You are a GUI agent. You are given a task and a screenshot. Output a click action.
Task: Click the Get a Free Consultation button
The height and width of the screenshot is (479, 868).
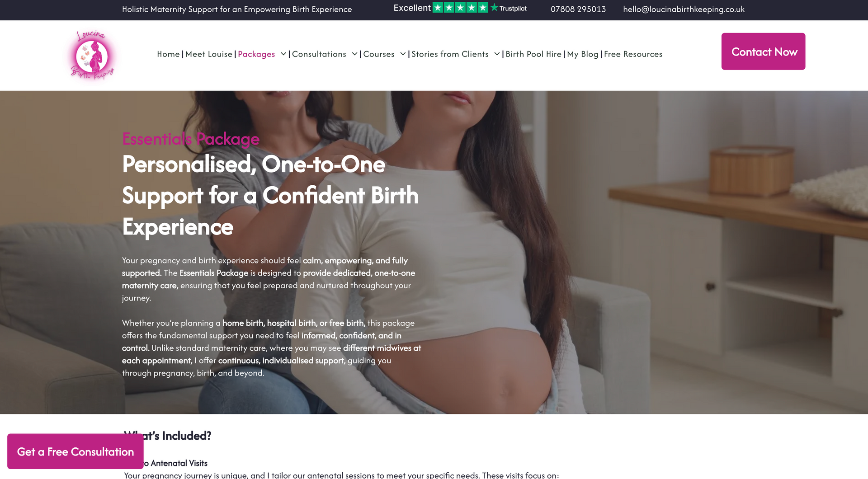click(75, 451)
